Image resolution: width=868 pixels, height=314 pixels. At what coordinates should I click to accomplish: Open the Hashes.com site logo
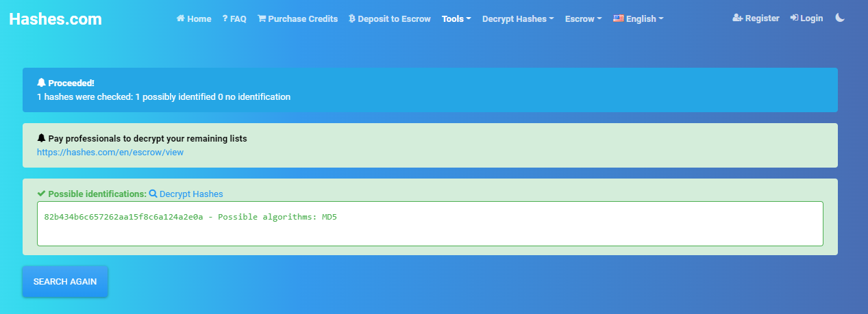(55, 19)
